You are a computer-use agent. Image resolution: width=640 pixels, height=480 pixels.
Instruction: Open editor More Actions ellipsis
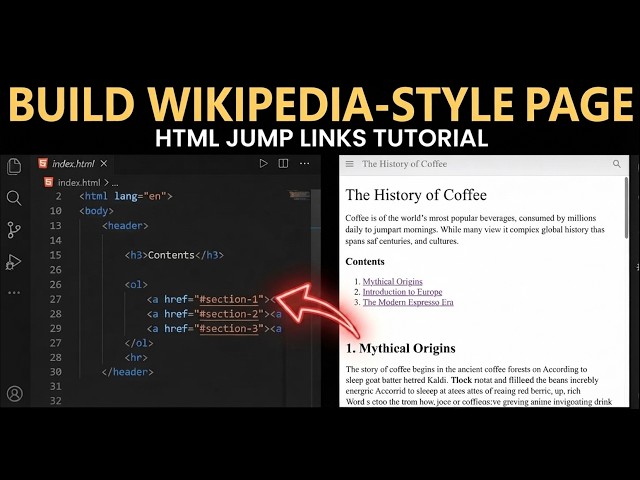click(304, 164)
